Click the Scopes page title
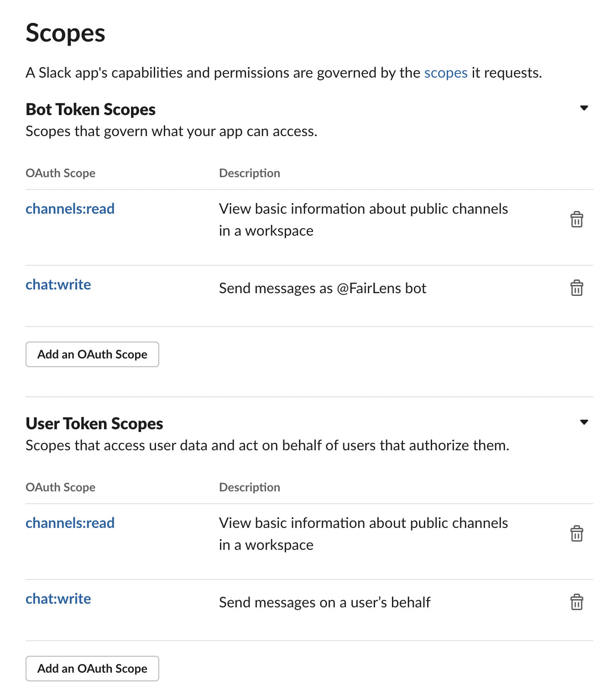Image resolution: width=616 pixels, height=685 pixels. tap(65, 33)
